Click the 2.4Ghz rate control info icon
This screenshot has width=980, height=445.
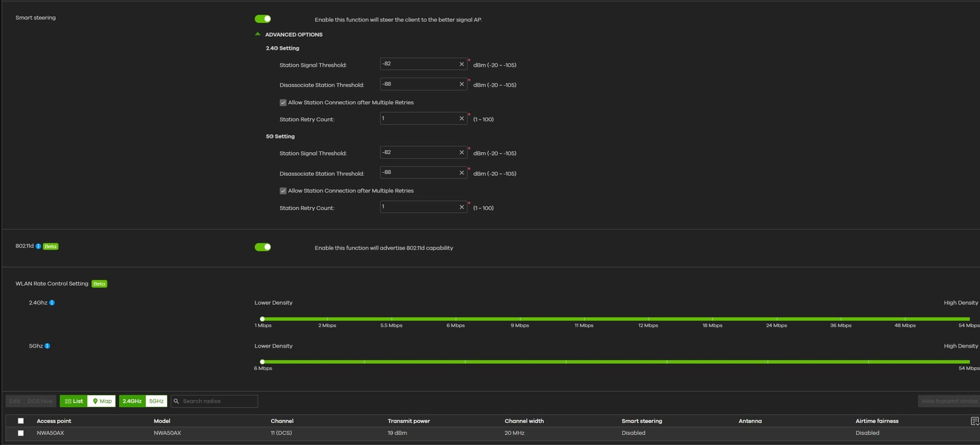tap(52, 303)
